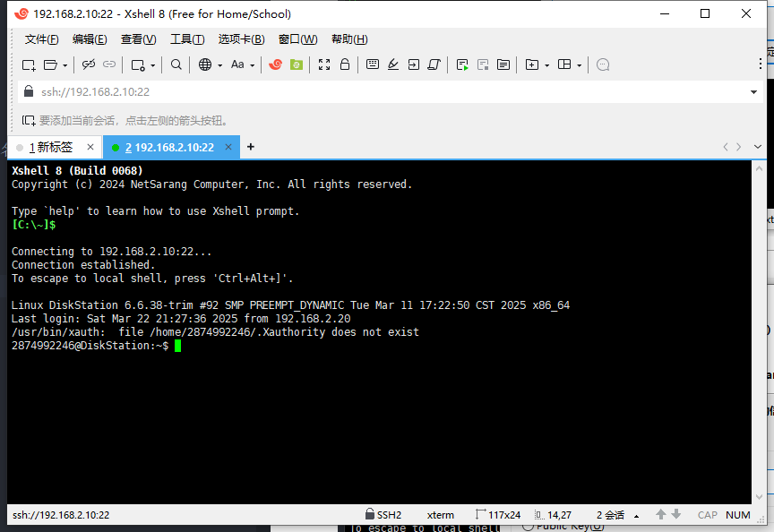Viewport: 774px width, 532px height.
Task: Add current session using bookmark icon
Action: (x=29, y=120)
